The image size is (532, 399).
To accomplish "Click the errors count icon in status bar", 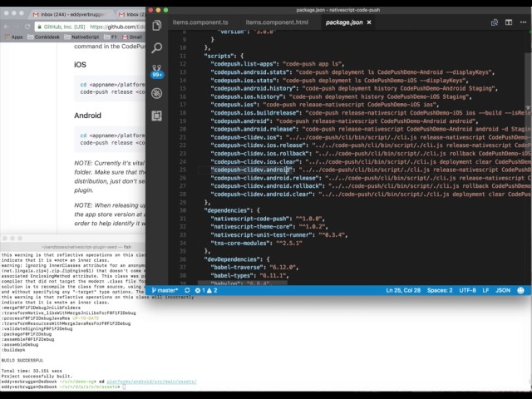I will [199, 290].
